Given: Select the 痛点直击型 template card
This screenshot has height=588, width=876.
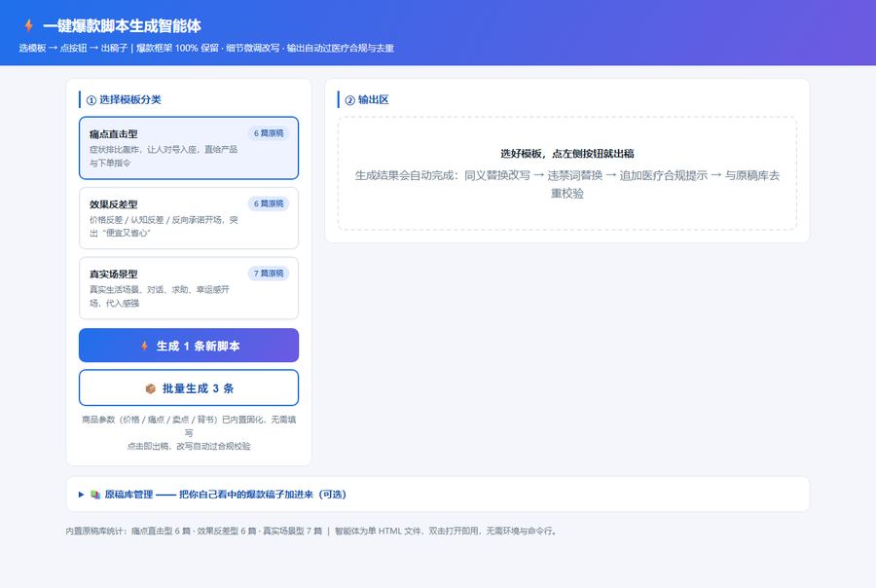Looking at the screenshot, I should [189, 148].
